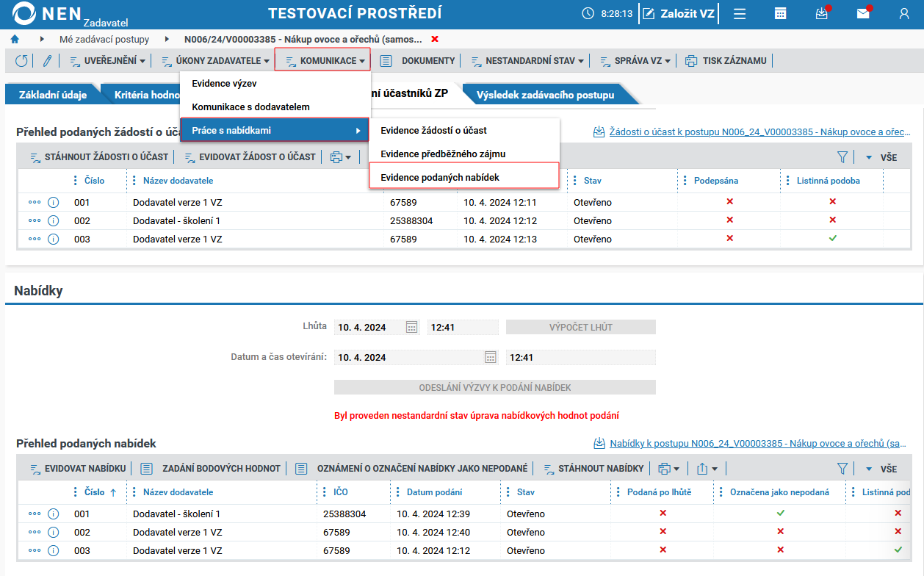The height and width of the screenshot is (576, 924).
Task: Select Evidence podaných nabídek submenu item
Action: [x=464, y=177]
